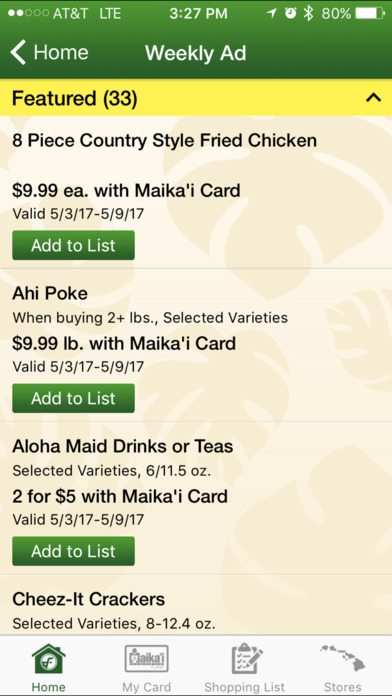Tap the Bluetooth status bar icon
This screenshot has width=392, height=696.
[308, 13]
